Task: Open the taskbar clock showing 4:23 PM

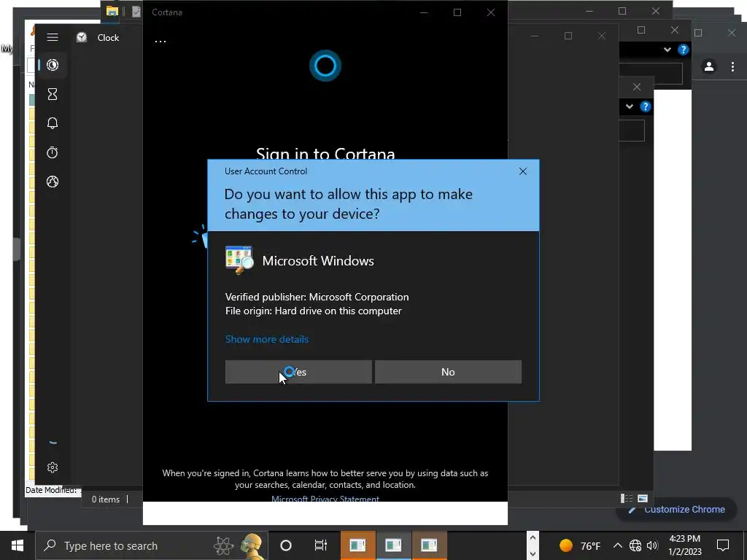Action: click(x=684, y=545)
